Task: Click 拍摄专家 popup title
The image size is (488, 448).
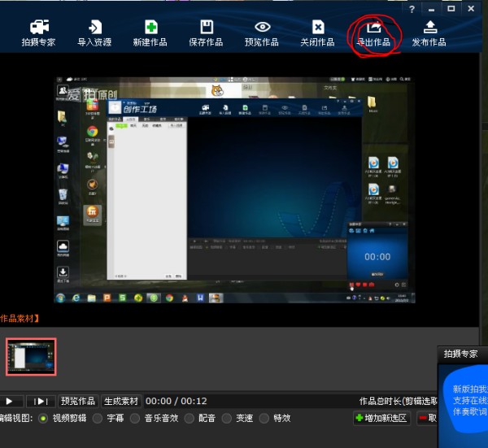Action: [x=460, y=354]
